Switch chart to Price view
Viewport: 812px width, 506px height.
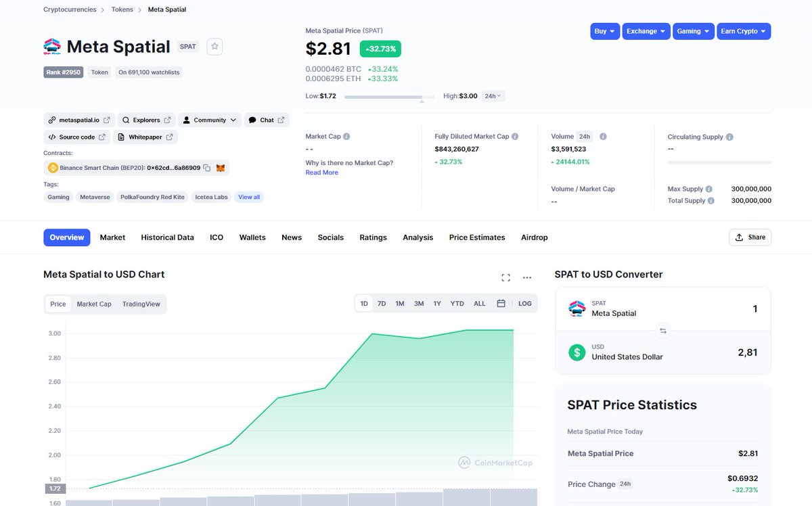pyautogui.click(x=58, y=304)
